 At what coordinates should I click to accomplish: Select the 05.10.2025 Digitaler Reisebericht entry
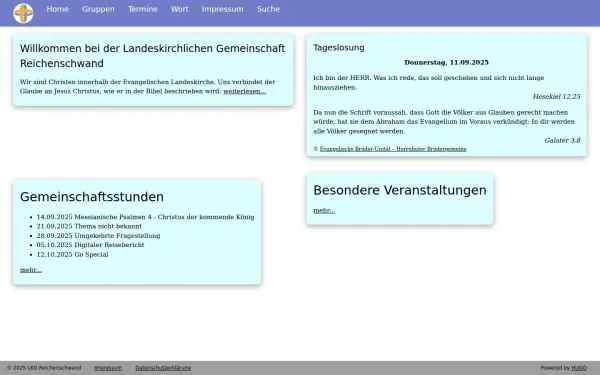[91, 245]
